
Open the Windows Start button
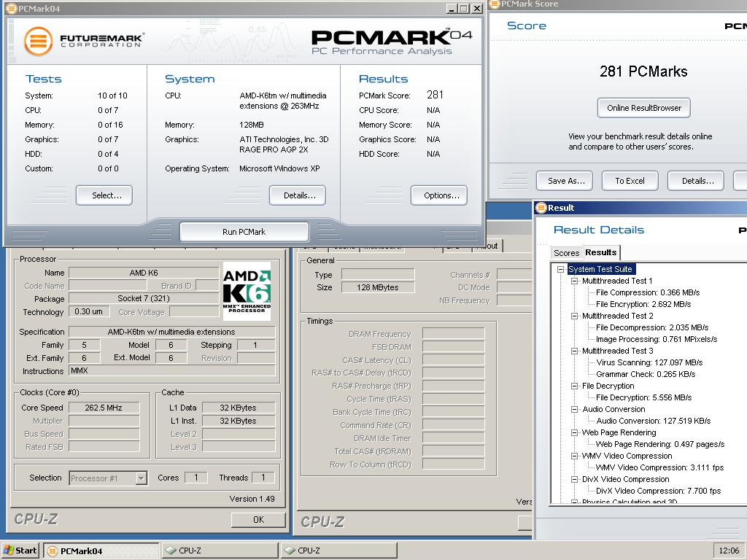click(20, 551)
